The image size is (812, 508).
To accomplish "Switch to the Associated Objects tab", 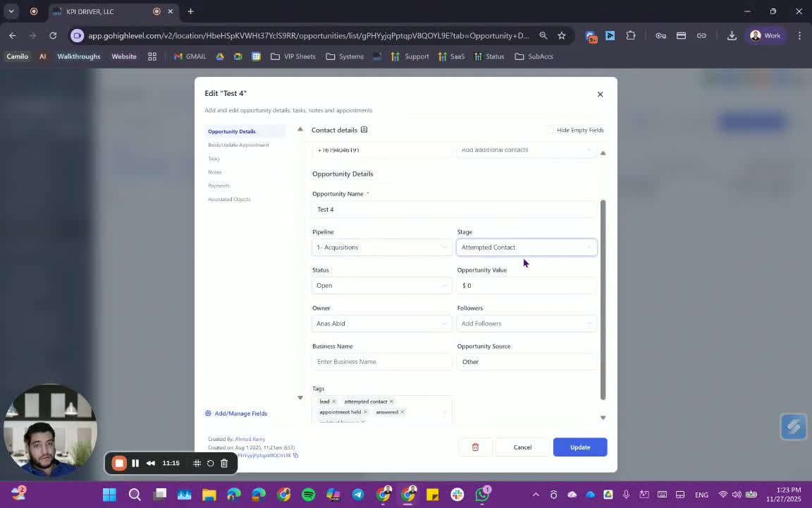I will 229,199.
